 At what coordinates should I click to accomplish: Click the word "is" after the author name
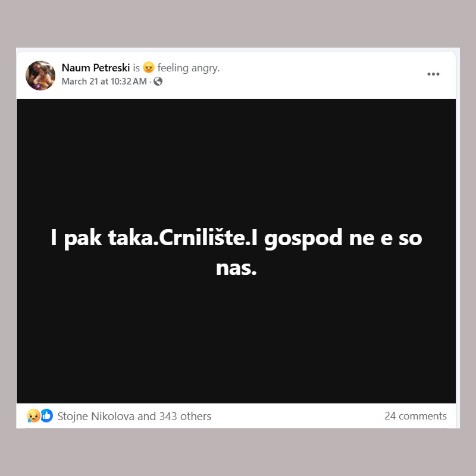pyautogui.click(x=136, y=68)
